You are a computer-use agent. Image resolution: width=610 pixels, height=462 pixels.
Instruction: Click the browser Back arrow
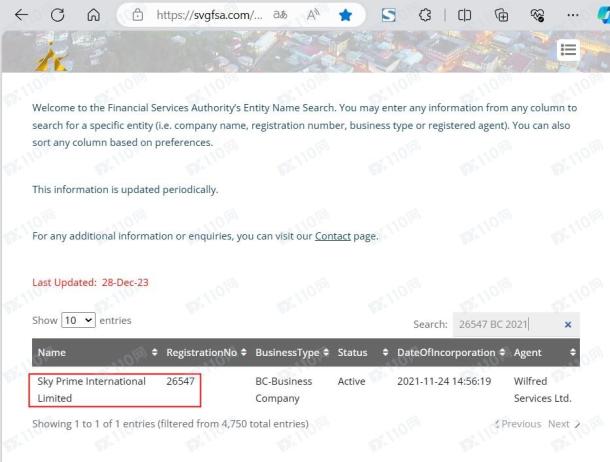[21, 16]
